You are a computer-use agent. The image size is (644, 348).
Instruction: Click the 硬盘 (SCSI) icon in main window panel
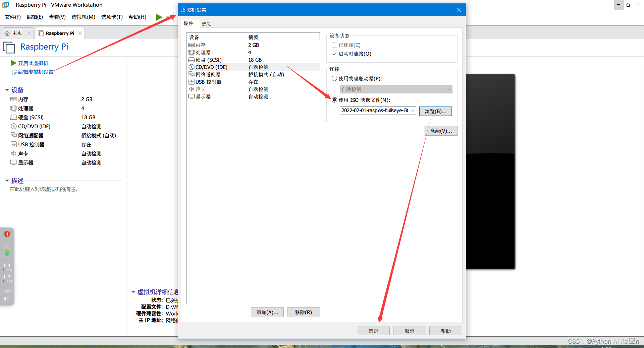(x=14, y=117)
